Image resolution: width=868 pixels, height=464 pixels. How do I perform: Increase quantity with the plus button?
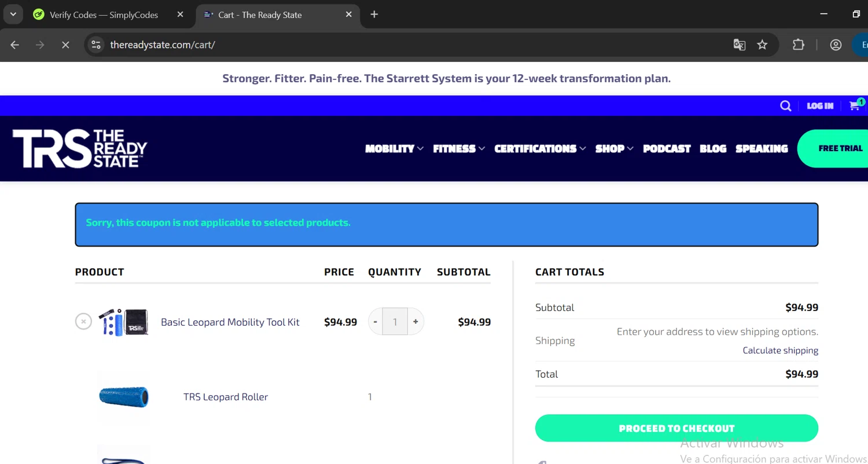415,321
